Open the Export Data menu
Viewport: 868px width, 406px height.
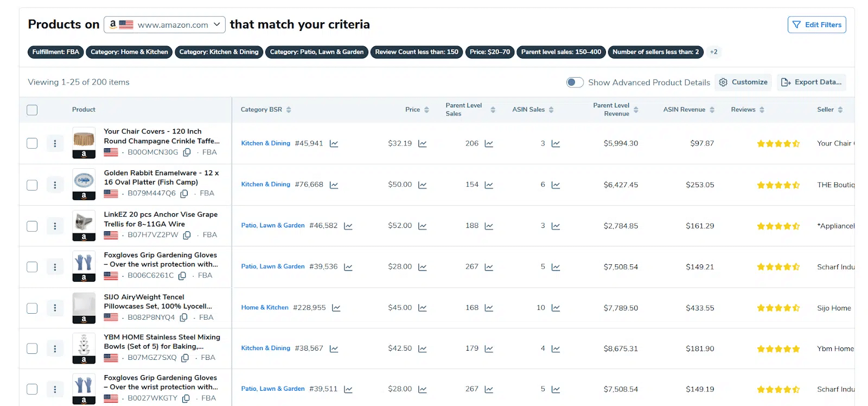tap(811, 83)
